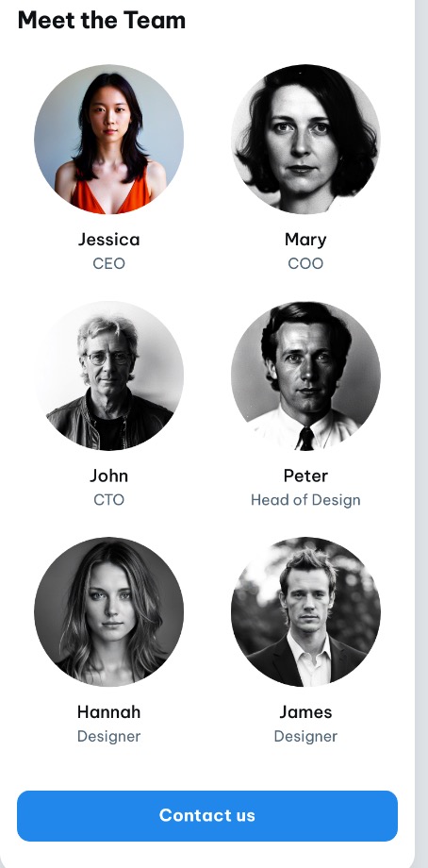Click Mary's circular profile photo
Viewport: 428px width, 868px height.
coord(305,139)
